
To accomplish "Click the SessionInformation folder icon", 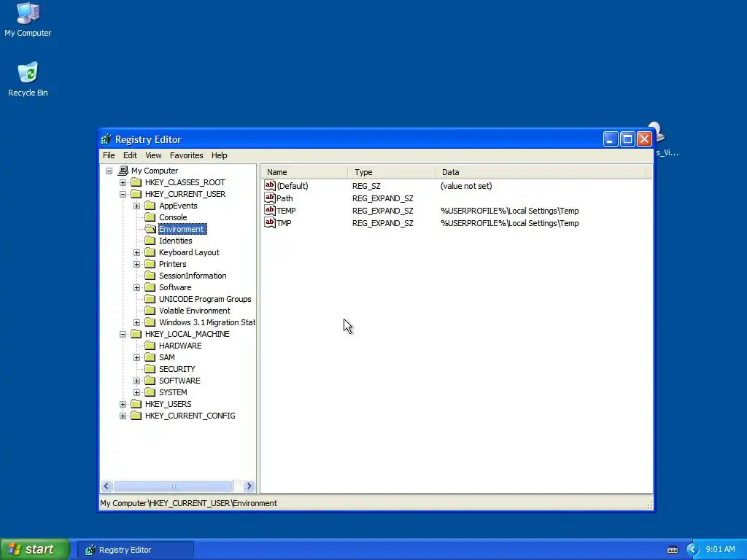I will click(x=150, y=275).
